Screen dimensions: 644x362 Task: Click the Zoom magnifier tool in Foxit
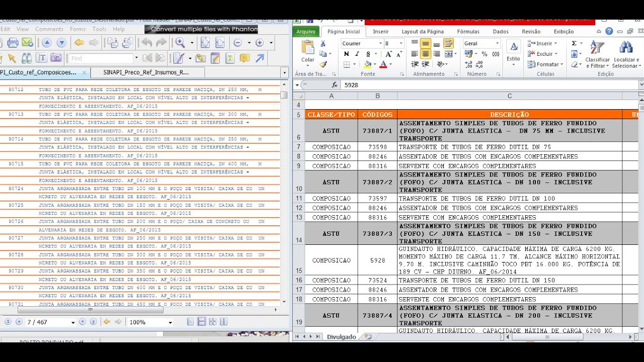[x=180, y=43]
